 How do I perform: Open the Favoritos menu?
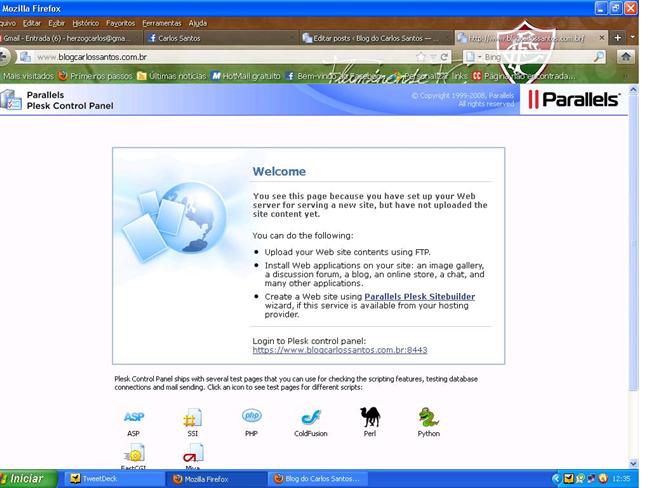tap(120, 23)
